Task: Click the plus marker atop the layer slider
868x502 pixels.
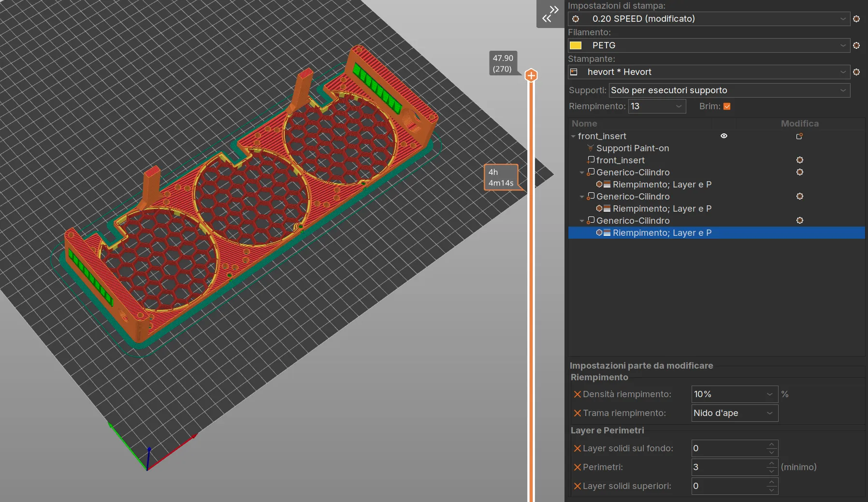Action: coord(531,75)
